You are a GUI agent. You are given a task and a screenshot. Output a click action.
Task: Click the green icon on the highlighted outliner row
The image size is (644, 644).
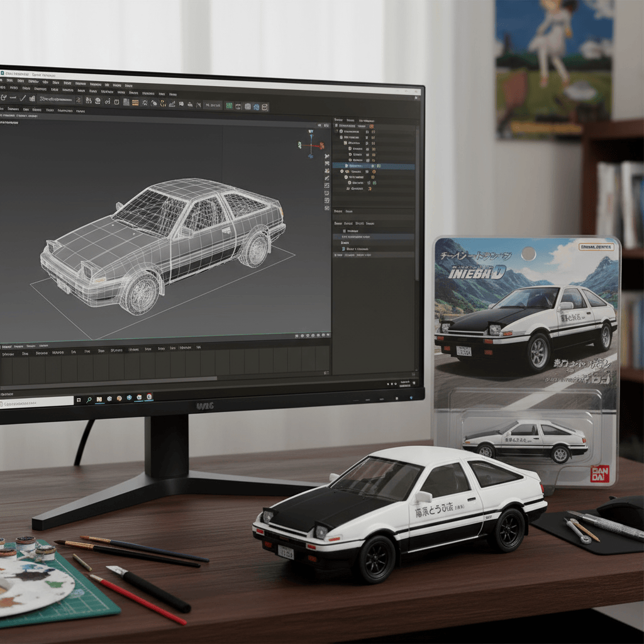click(379, 166)
